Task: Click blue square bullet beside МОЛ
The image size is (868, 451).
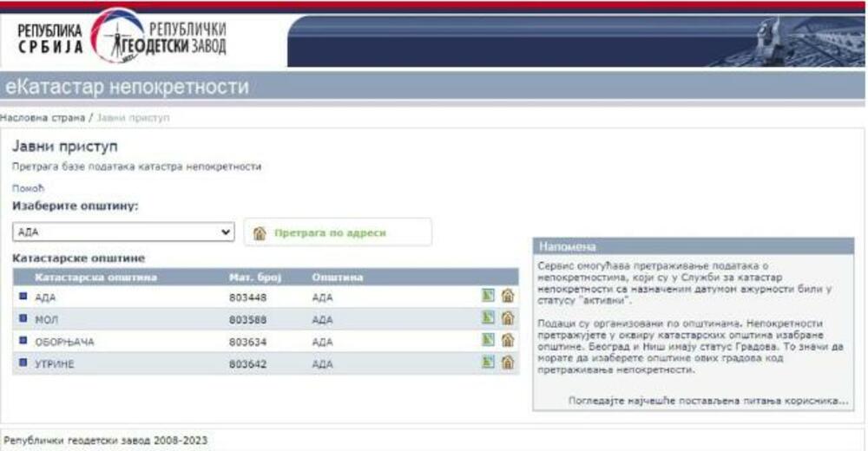Action: (x=23, y=318)
